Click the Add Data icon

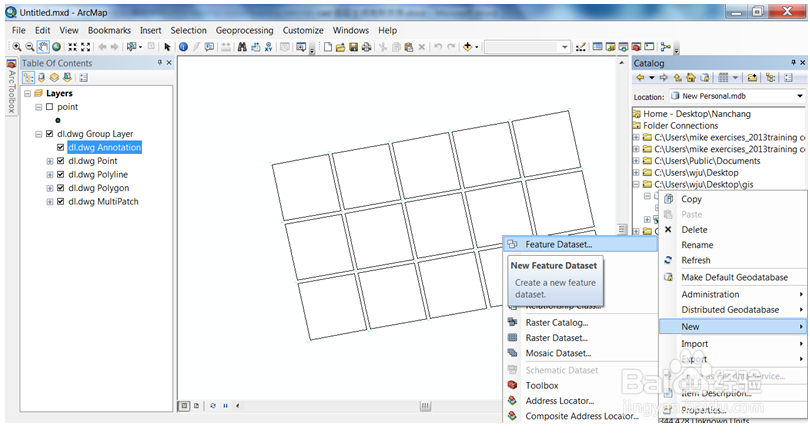[468, 47]
